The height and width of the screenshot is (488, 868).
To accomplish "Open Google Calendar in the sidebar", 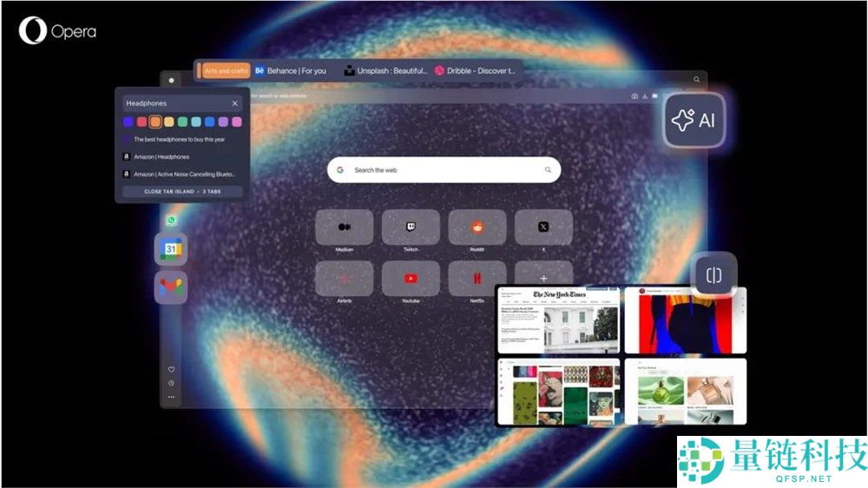I will tap(171, 249).
